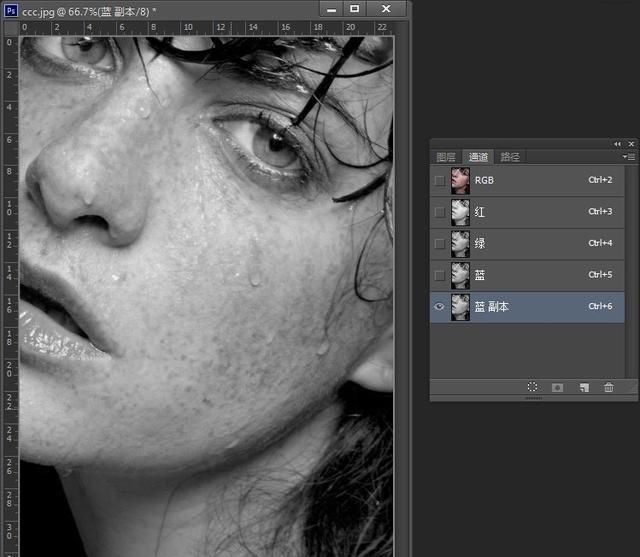Open the channels panel options menu
Image resolution: width=640 pixels, height=557 pixels.
[628, 157]
